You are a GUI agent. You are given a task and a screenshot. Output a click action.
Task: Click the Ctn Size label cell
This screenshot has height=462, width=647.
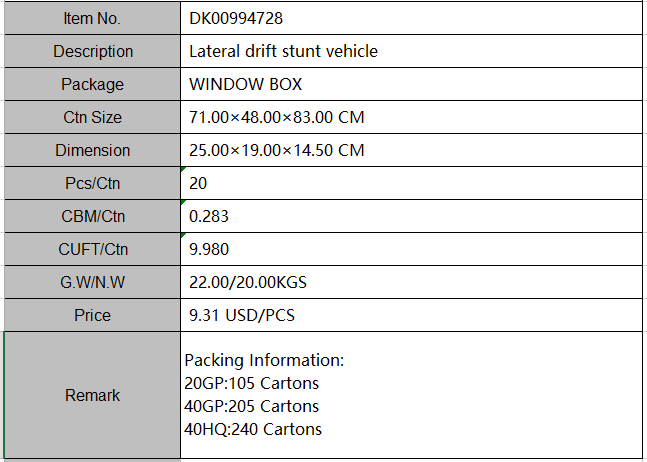[92, 117]
